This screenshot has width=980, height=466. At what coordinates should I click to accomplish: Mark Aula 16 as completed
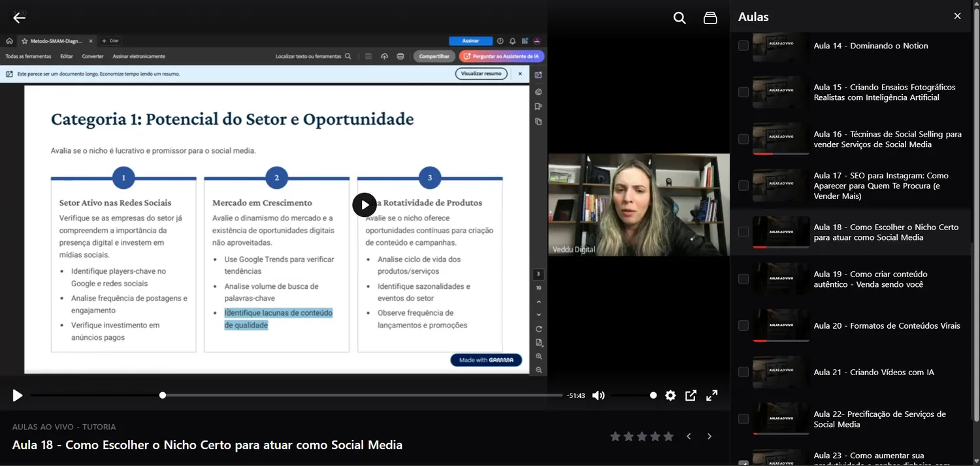[x=743, y=139]
